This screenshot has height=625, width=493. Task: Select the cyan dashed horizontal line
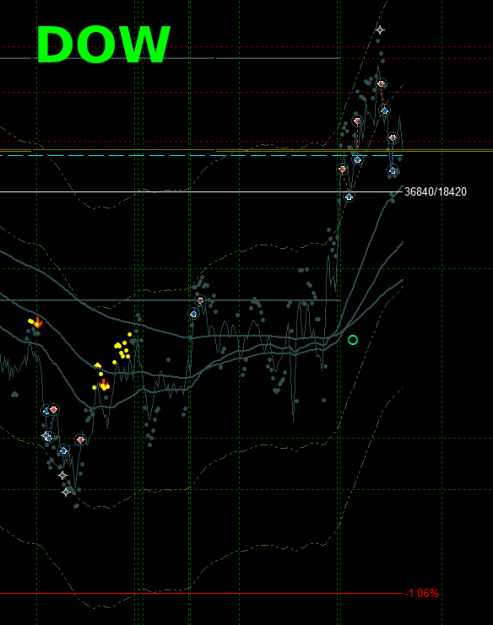201,155
